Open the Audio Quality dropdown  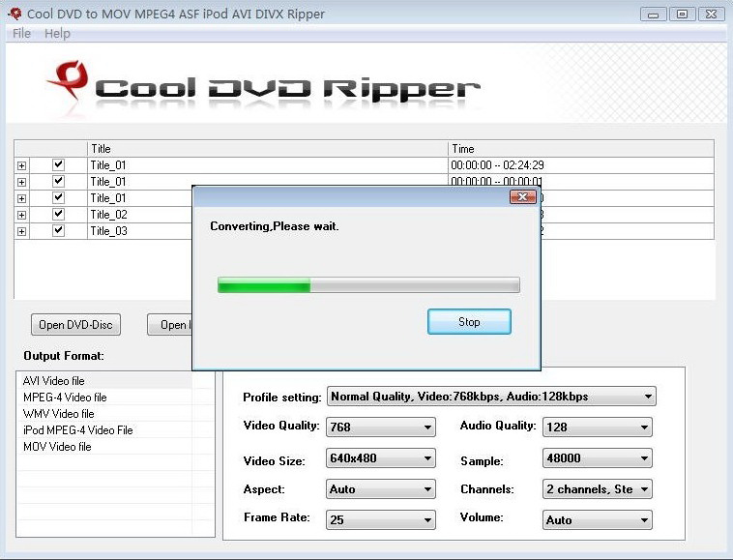[x=597, y=427]
